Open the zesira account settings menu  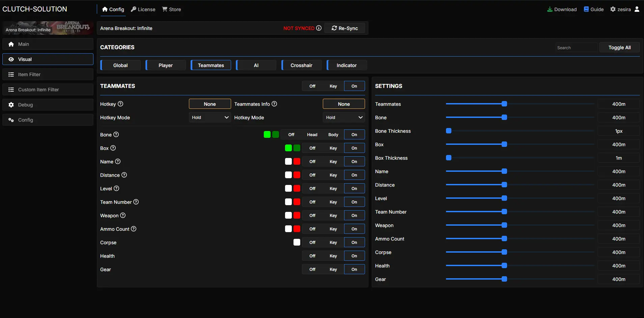620,9
